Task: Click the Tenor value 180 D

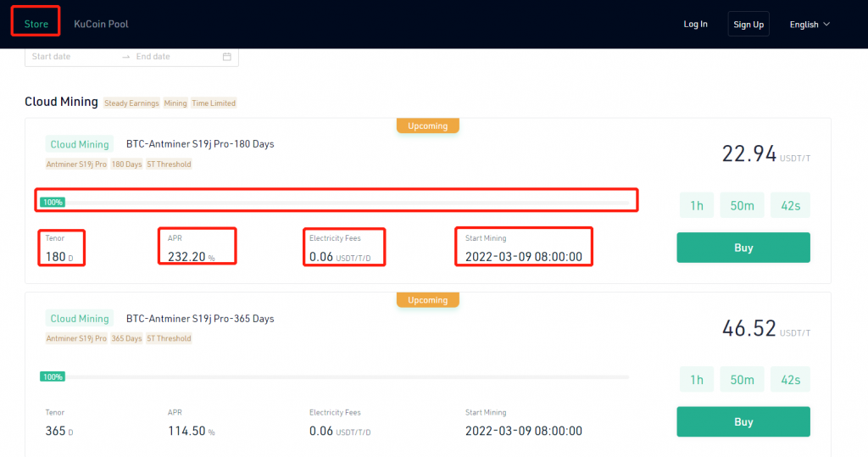Action: point(59,256)
